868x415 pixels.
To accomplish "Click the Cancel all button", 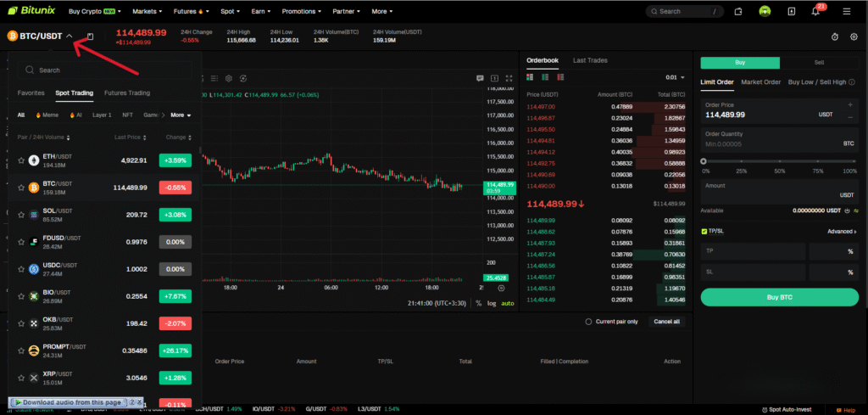I will [x=665, y=322].
